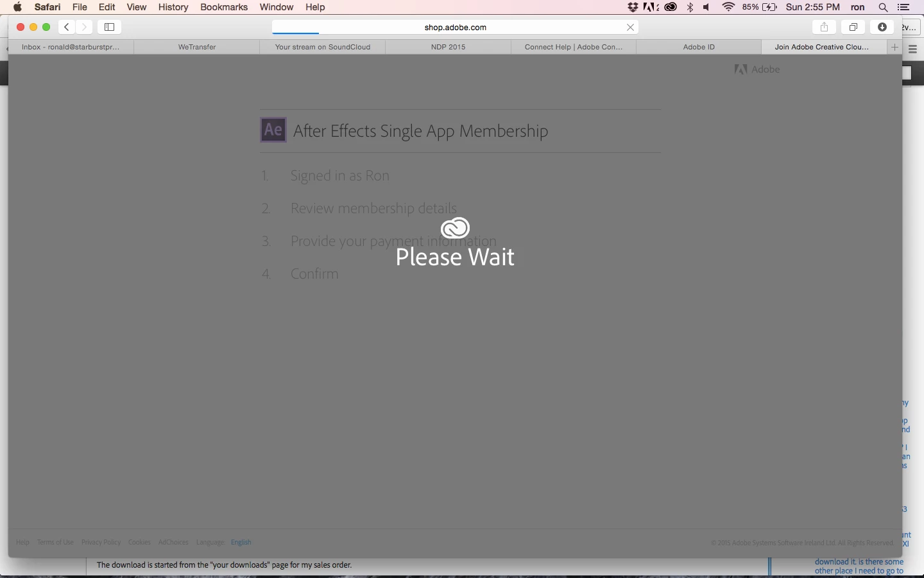Viewport: 924px width, 578px height.
Task: Click the After Effects Ae icon
Action: tap(273, 130)
